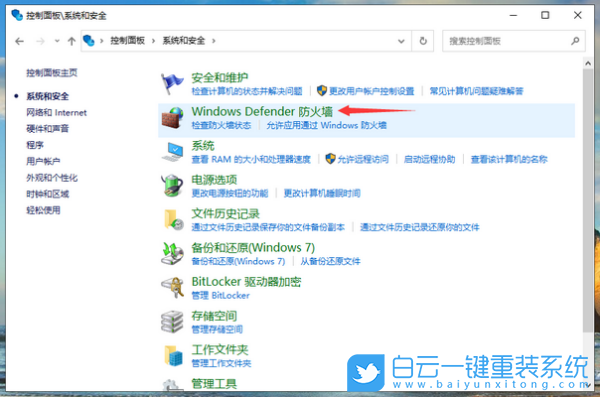Click 管理工作文件夹
This screenshot has height=397, width=600.
point(221,363)
